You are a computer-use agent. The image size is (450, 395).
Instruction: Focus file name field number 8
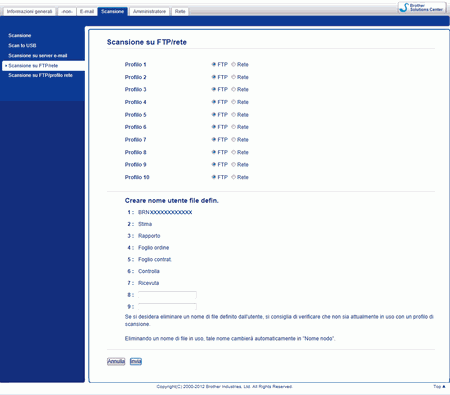(x=167, y=295)
